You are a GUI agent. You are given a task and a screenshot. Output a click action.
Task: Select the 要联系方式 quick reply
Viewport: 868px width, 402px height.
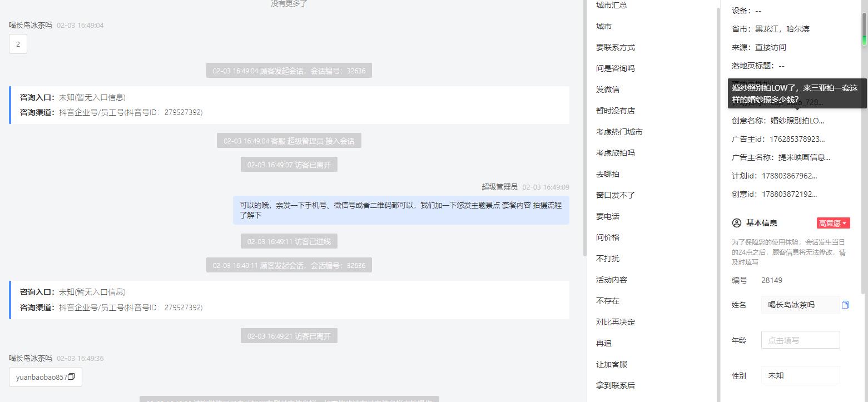(616, 47)
